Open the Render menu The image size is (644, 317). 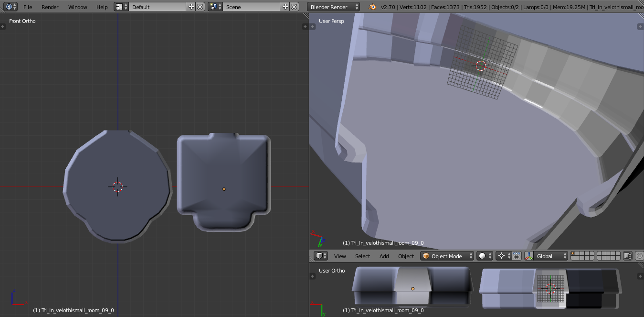(50, 7)
